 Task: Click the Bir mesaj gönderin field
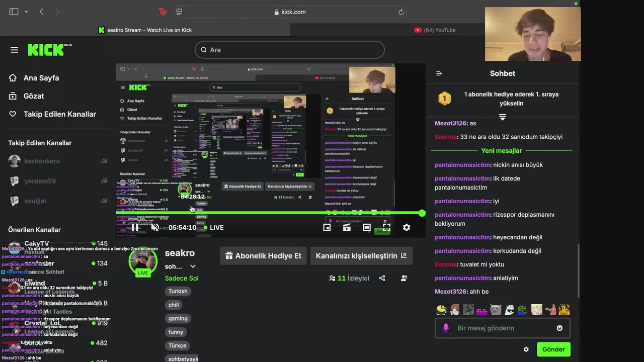(502, 328)
